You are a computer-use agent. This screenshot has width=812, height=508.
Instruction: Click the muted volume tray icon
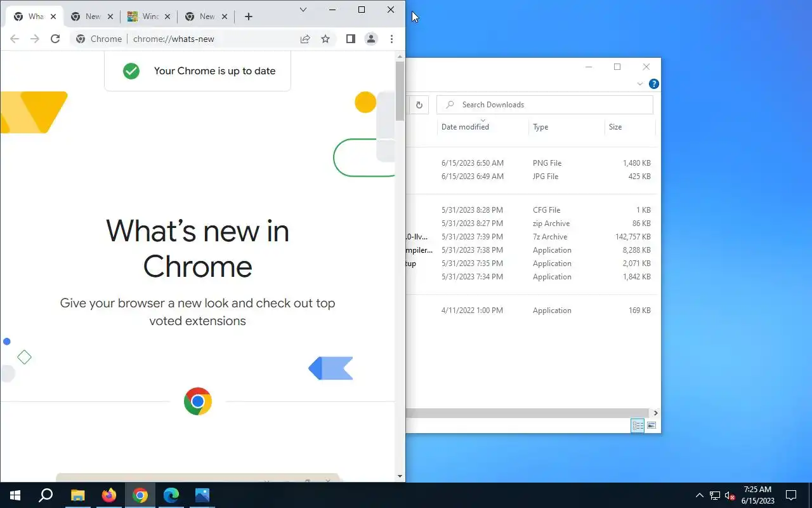click(x=730, y=495)
